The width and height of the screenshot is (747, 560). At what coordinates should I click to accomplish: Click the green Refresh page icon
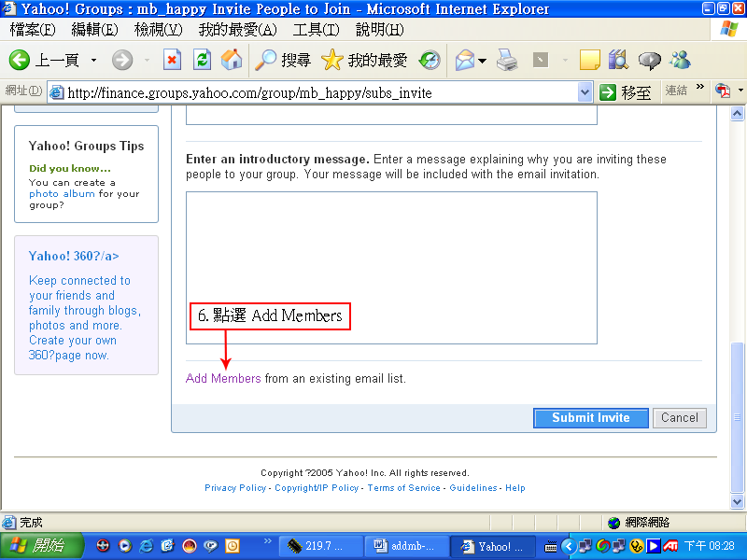[x=202, y=61]
